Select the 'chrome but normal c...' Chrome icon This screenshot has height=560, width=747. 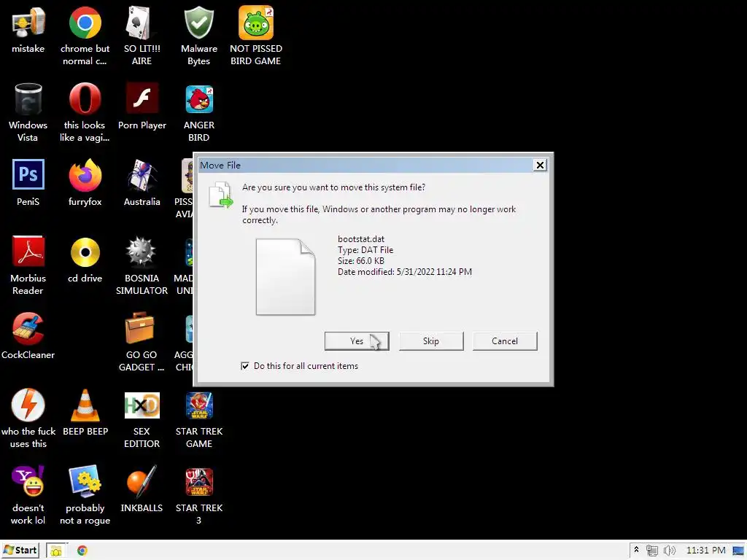pyautogui.click(x=85, y=23)
